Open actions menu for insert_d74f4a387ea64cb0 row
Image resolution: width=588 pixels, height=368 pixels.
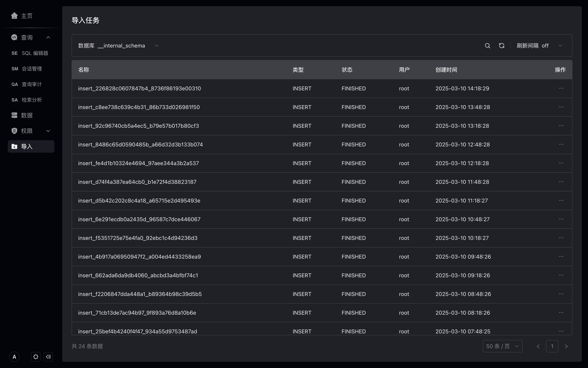point(561,182)
